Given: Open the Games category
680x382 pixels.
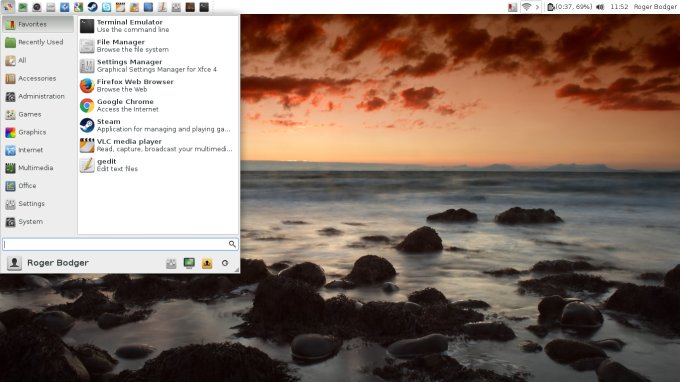Looking at the screenshot, I should tap(39, 114).
